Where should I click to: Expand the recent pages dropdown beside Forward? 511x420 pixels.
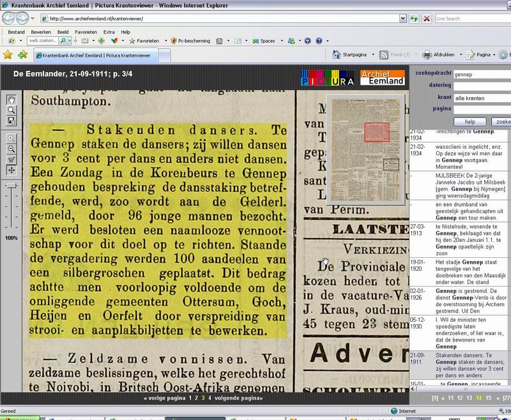click(x=33, y=19)
